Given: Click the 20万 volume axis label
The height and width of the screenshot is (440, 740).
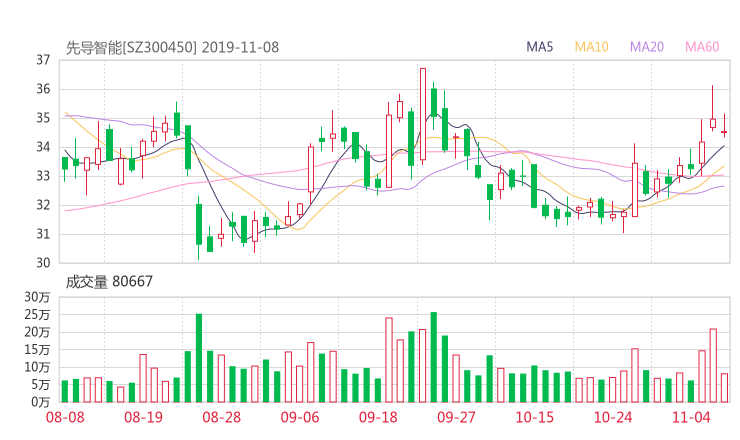Looking at the screenshot, I should point(37,332).
